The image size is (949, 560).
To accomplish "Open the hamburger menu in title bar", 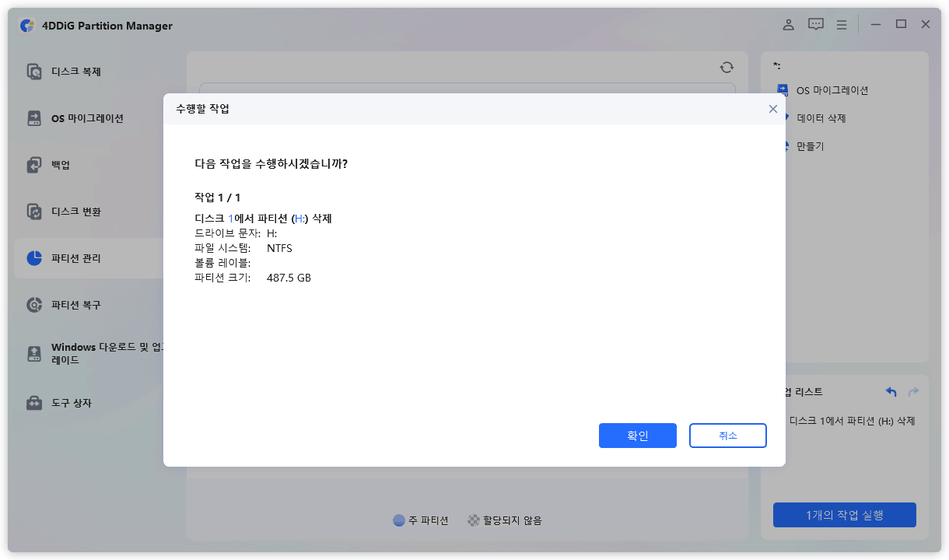I will [x=841, y=24].
